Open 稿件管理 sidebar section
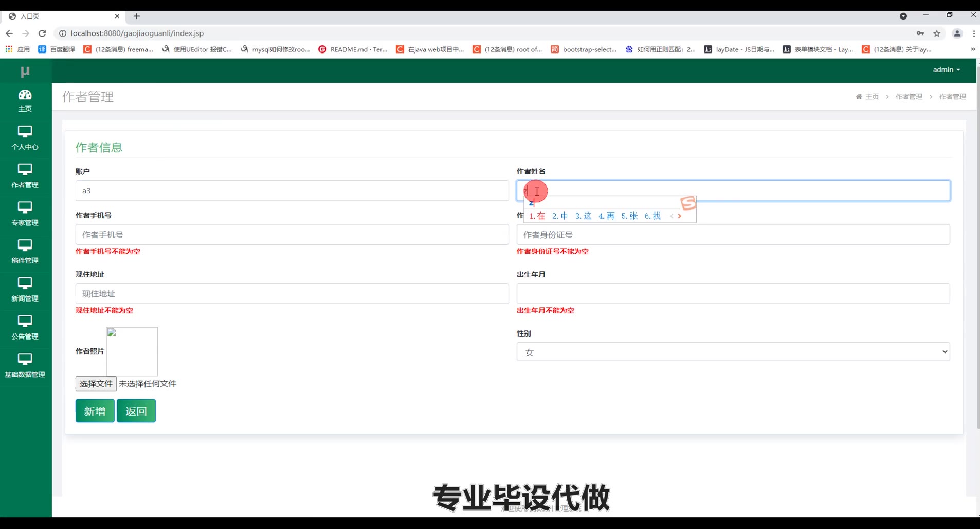Screen dimensions: 980x529 25,252
